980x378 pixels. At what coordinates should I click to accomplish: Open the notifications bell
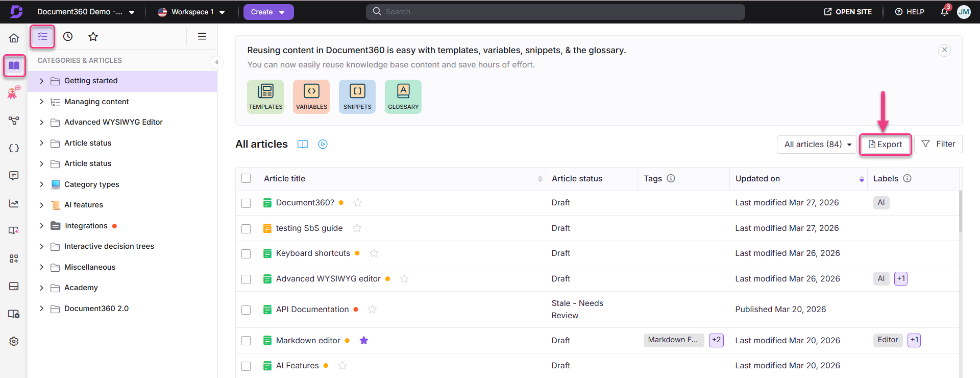point(944,11)
